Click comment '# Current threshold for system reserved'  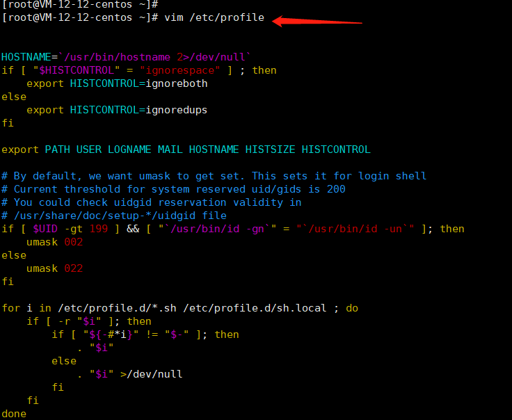coord(173,189)
